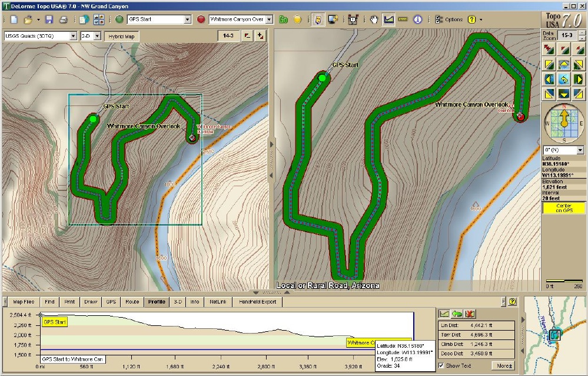Click the More button in profile panel

point(503,365)
